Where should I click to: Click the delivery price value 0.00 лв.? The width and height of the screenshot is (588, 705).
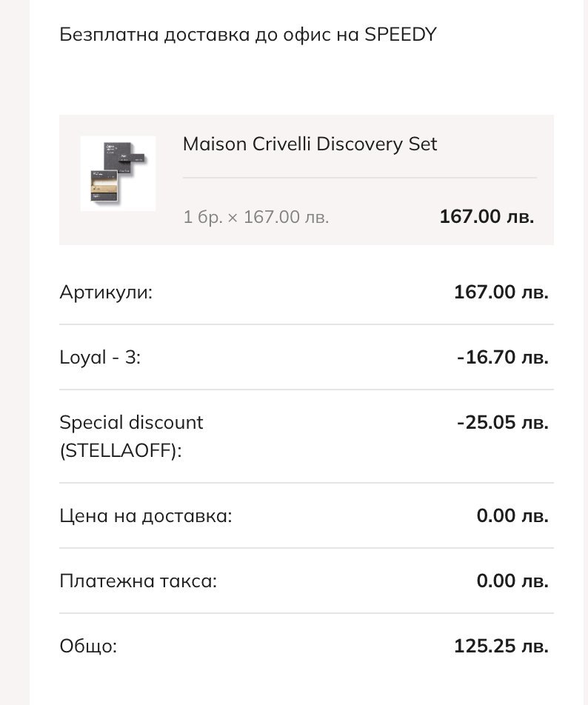512,516
